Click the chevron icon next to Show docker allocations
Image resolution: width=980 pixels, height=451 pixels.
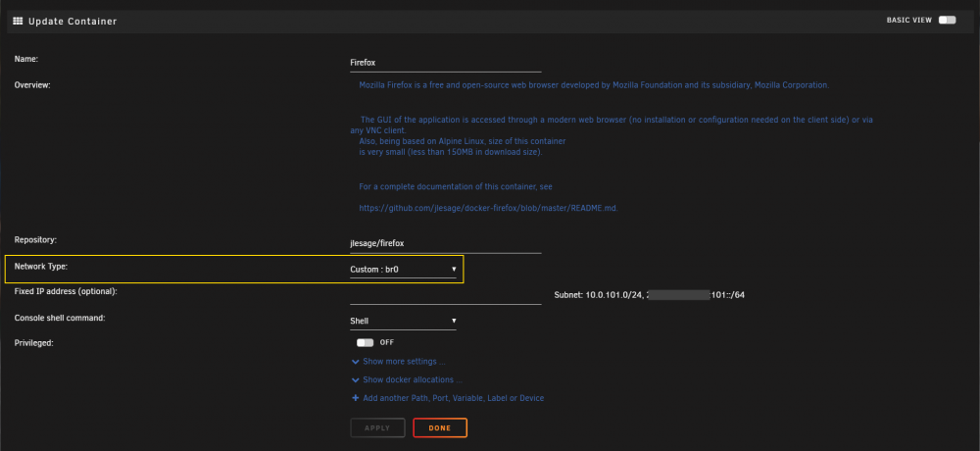(355, 379)
